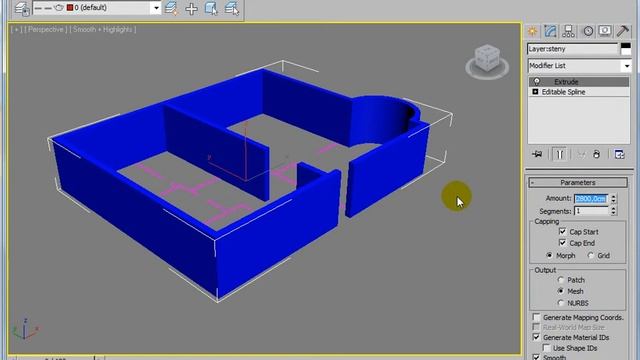640x360 pixels.
Task: Switch to the Hierarchy command panel tab
Action: pos(568,31)
